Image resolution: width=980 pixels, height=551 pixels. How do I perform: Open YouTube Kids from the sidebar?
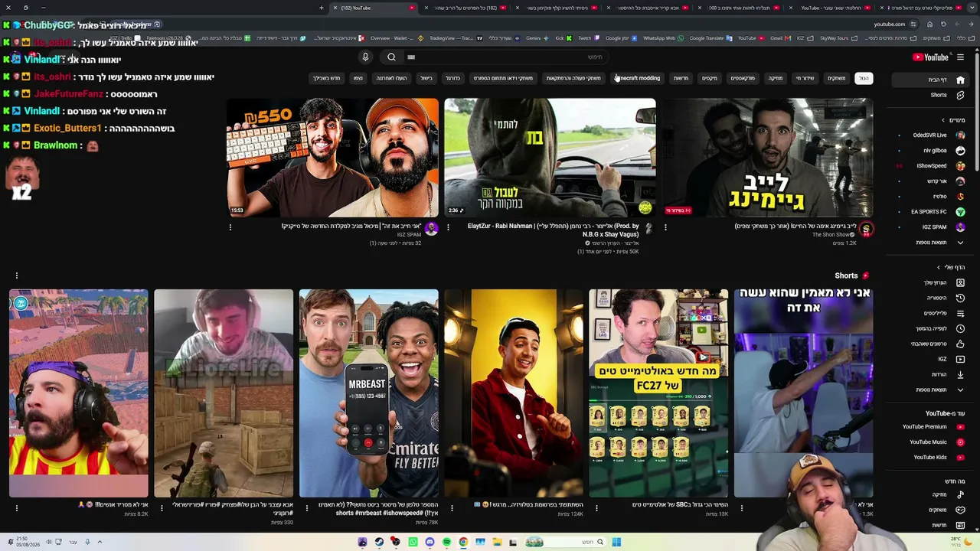[x=930, y=458]
